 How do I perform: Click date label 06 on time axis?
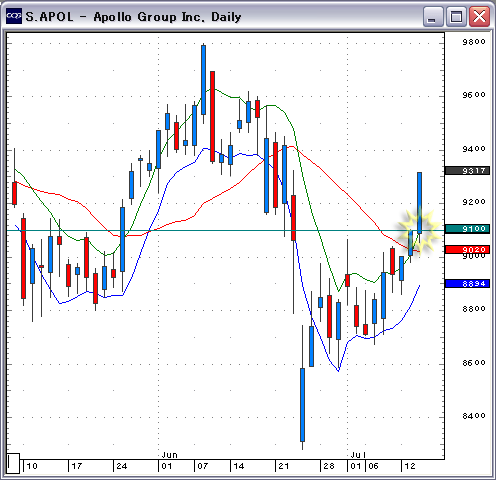[373, 466]
